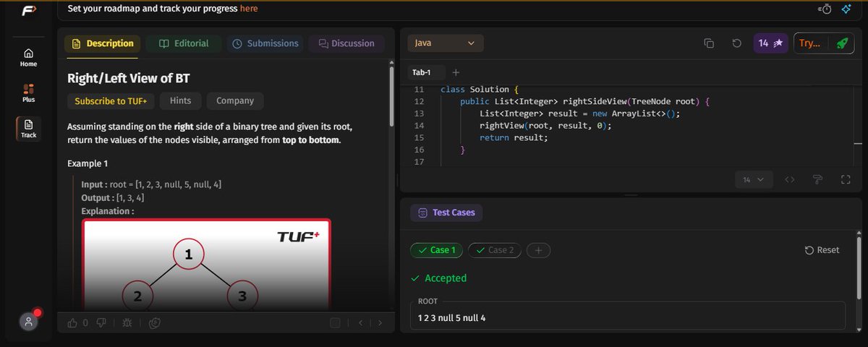Click the AI sparkle icon in the top bar
This screenshot has height=347, width=868.
tap(847, 9)
